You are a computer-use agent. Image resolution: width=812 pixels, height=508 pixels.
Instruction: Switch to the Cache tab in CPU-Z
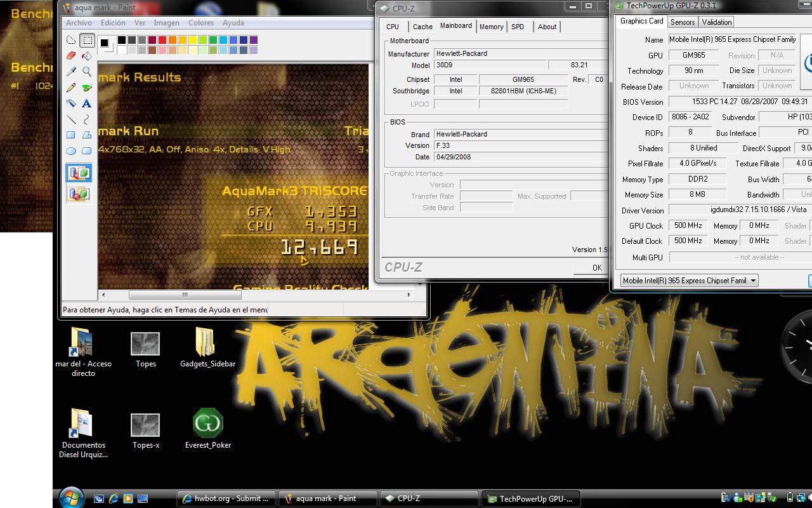[422, 27]
